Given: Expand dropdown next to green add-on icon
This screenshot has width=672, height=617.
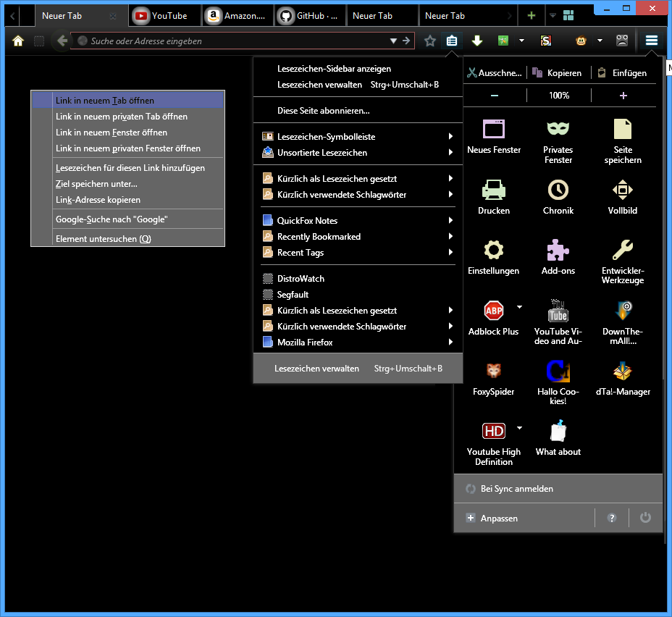Looking at the screenshot, I should click(521, 41).
